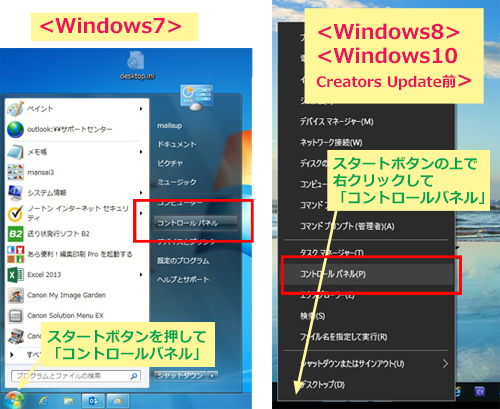
Task: Launch mansai3 from its icon
Action: (15, 172)
